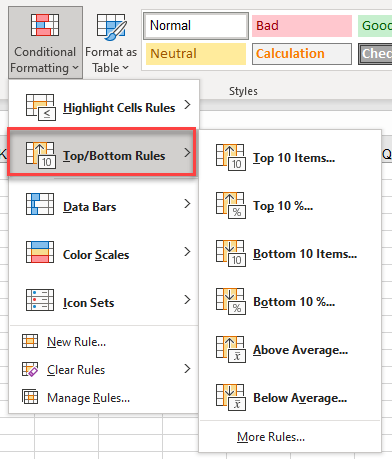Open the Data Bars submenu
The height and width of the screenshot is (459, 392).
[x=104, y=204]
